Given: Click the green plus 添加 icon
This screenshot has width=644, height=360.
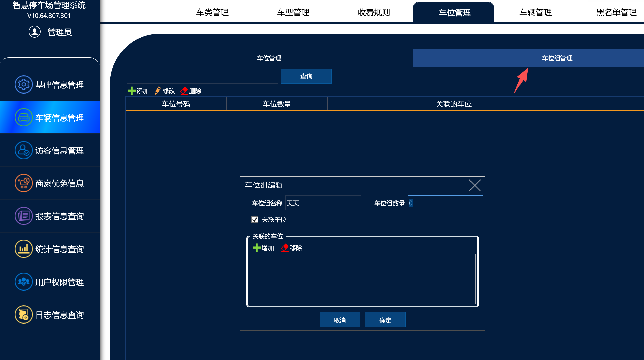Looking at the screenshot, I should pos(131,91).
